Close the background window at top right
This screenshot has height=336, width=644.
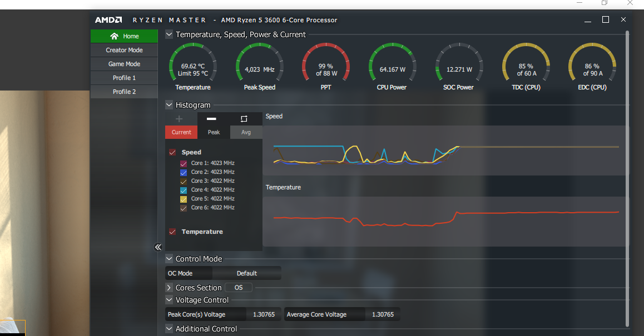tap(630, 3)
